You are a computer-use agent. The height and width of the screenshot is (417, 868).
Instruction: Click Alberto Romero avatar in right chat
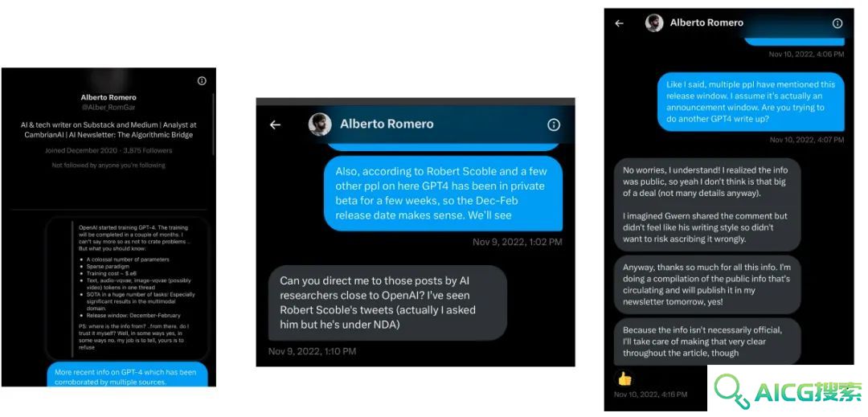(654, 22)
